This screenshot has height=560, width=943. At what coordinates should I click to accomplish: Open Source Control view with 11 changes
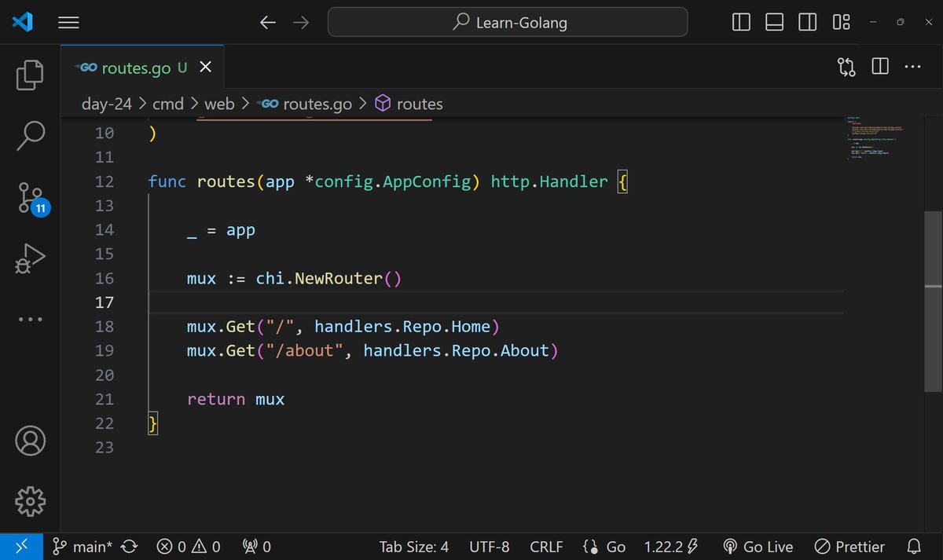pos(32,198)
